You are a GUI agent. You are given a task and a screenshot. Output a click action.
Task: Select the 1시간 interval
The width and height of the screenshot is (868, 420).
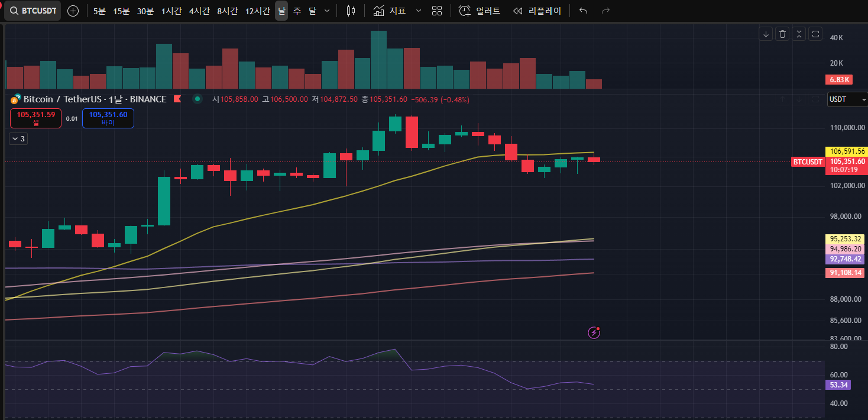tap(171, 11)
